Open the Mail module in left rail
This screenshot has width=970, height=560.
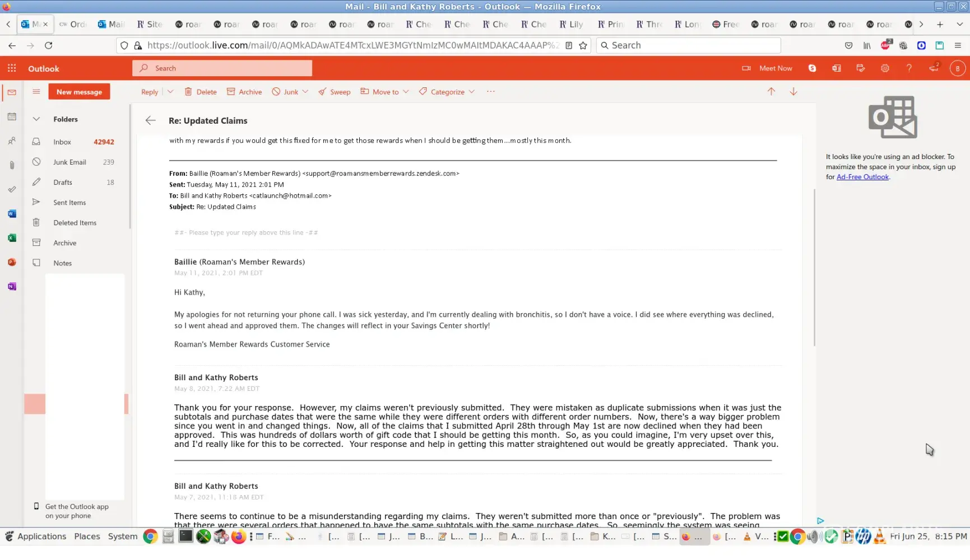(x=12, y=92)
